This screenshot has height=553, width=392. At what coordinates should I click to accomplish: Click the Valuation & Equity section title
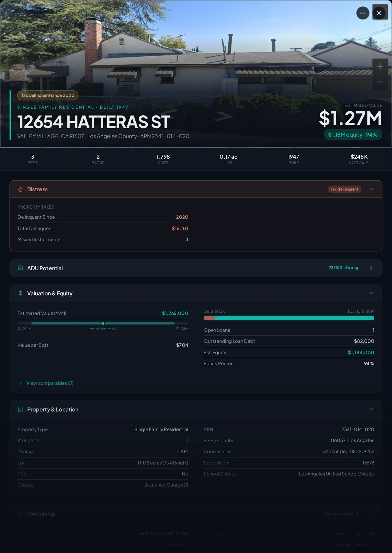coord(50,293)
